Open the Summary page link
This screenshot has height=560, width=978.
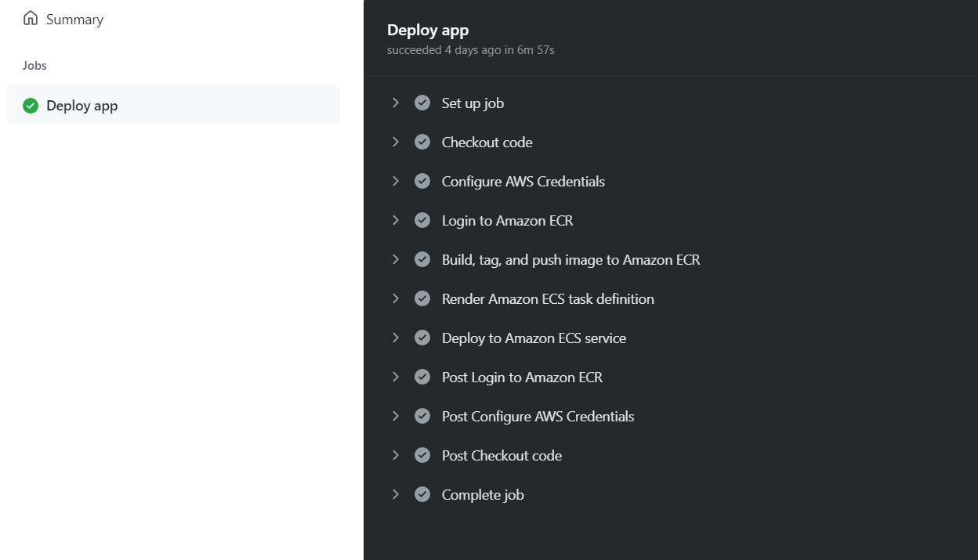click(74, 20)
